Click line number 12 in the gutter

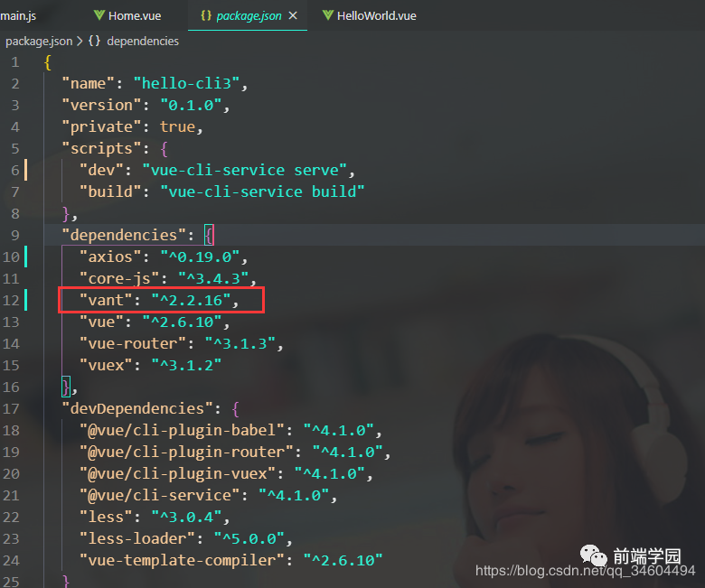[11, 300]
